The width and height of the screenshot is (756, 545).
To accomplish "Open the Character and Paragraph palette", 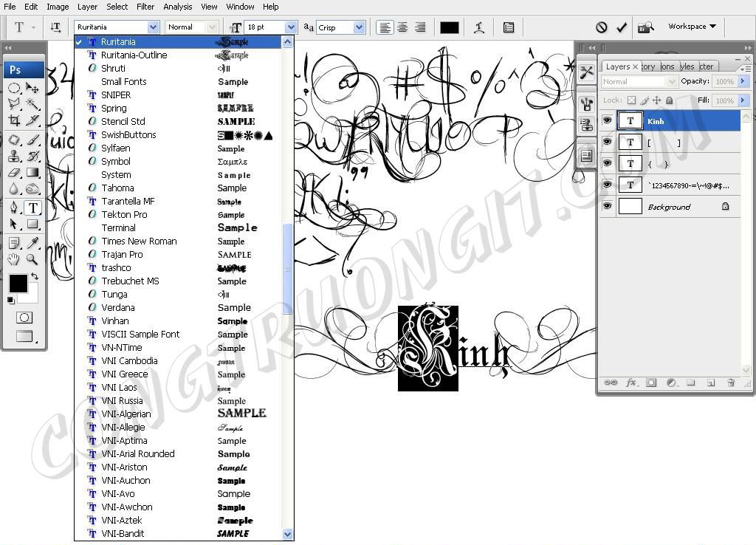I will 509,27.
